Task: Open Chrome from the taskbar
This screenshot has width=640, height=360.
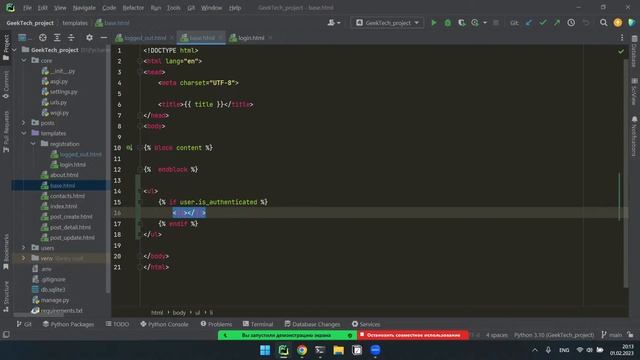Action: coord(302,350)
